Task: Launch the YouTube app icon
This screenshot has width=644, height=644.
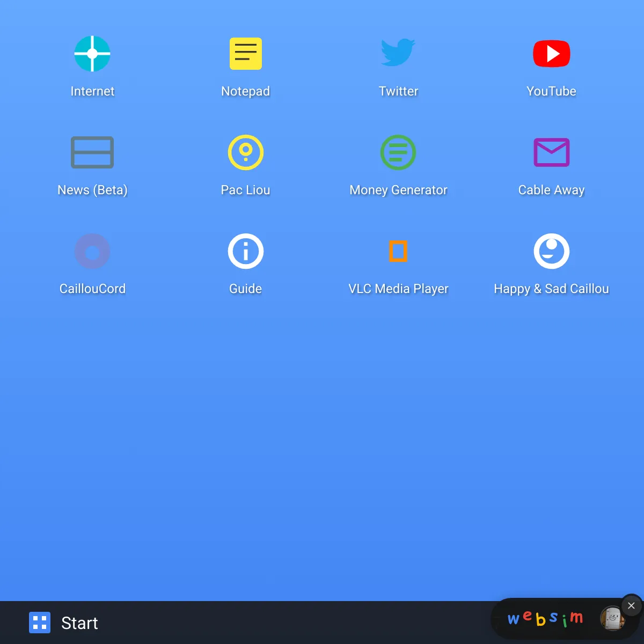Action: (551, 54)
